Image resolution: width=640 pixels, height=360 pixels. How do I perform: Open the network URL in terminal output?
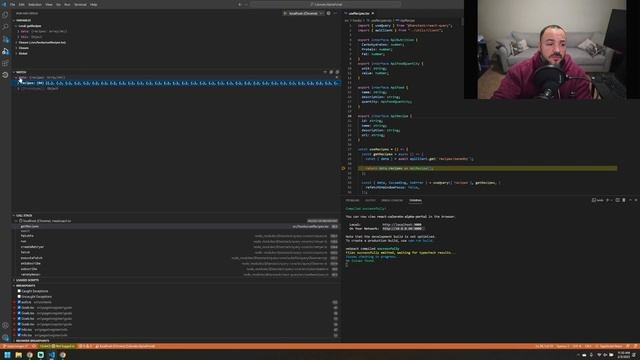coord(402,229)
